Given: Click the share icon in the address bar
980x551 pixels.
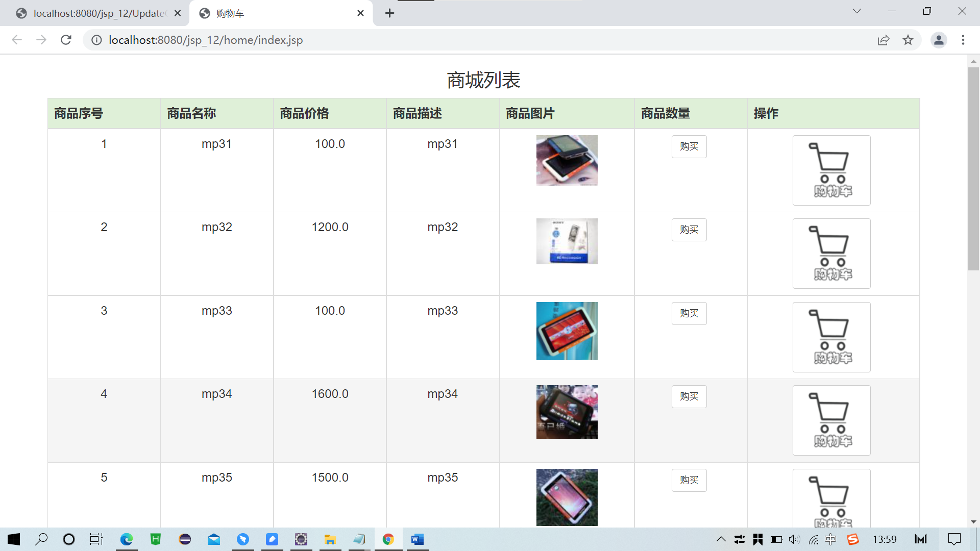Looking at the screenshot, I should pyautogui.click(x=884, y=40).
